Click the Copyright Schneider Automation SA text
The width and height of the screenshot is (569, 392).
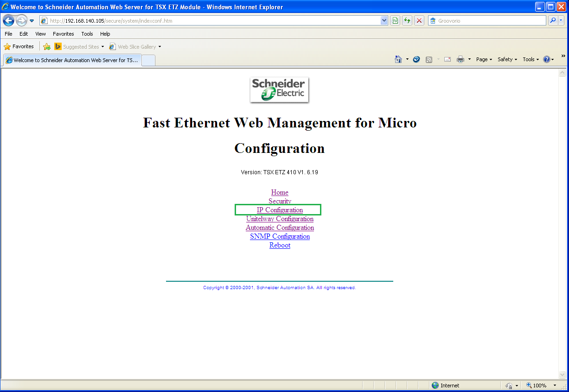point(279,288)
